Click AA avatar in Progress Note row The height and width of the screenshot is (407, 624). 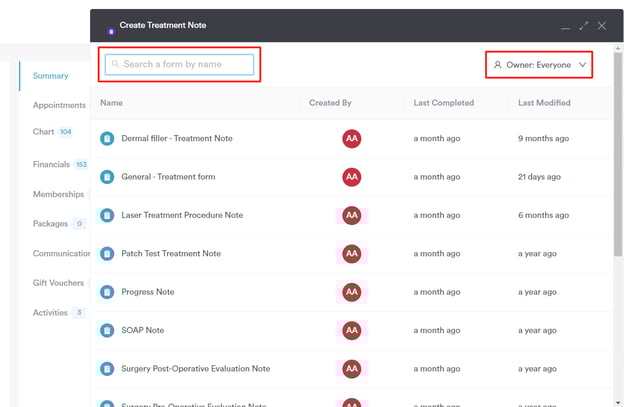click(351, 292)
